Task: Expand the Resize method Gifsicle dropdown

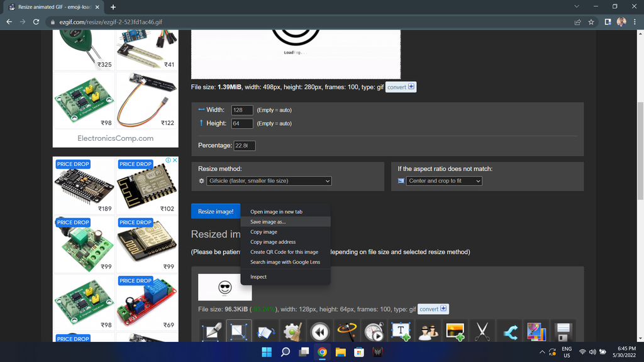Action: pyautogui.click(x=269, y=181)
